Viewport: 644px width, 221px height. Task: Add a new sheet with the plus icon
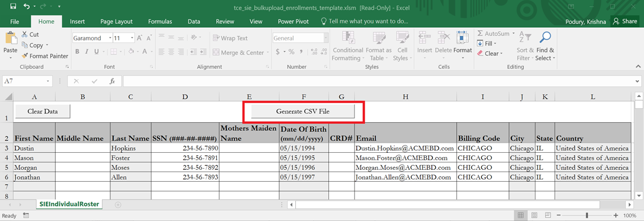click(x=118, y=204)
